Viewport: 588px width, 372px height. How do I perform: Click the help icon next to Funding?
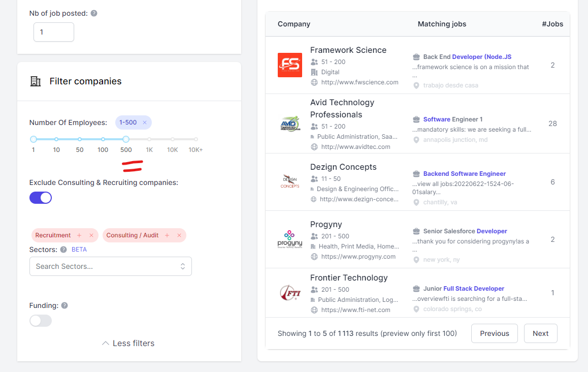(64, 305)
